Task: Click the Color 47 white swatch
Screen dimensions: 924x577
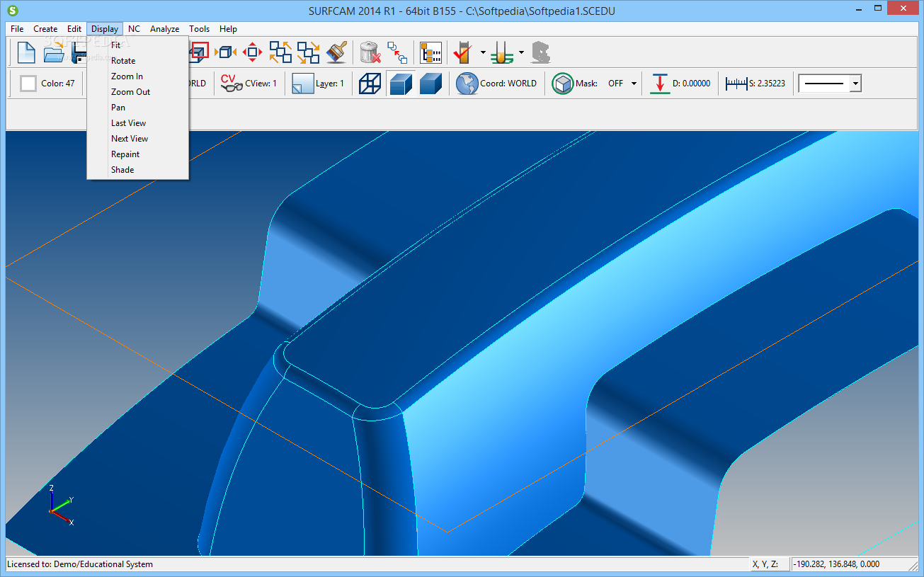Action: pos(28,84)
